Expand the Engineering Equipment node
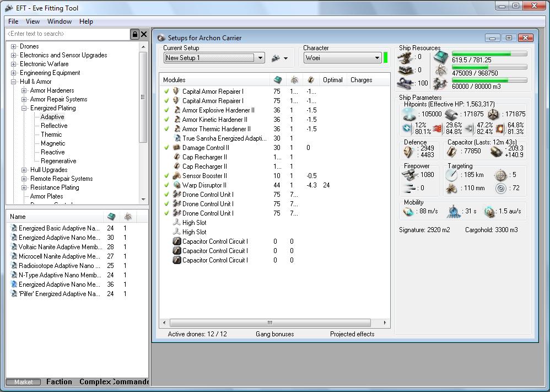The image size is (550, 392). (x=14, y=73)
